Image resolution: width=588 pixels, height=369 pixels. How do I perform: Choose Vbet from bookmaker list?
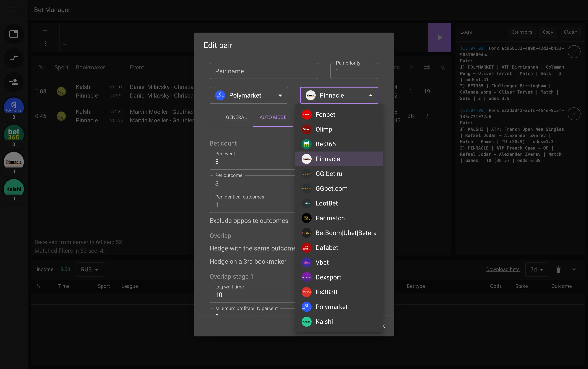[339, 262]
